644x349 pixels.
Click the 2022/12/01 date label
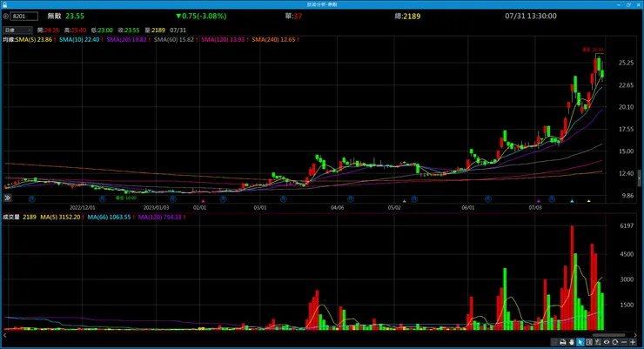(x=82, y=208)
